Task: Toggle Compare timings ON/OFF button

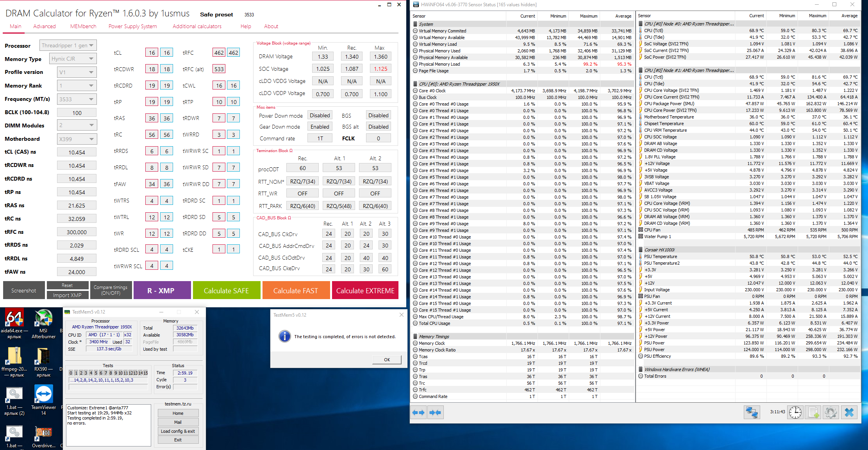Action: click(111, 290)
